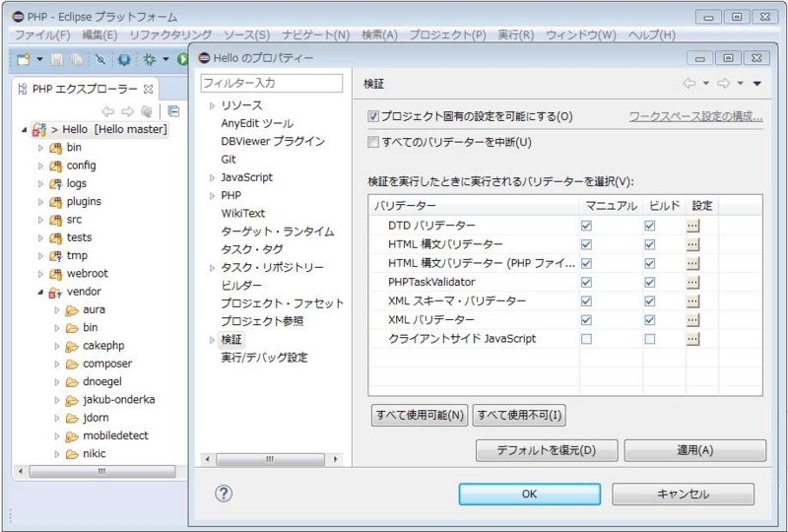Image resolution: width=788 pixels, height=532 pixels.
Task: Open settings button for XML バリデーター row
Action: coord(692,320)
